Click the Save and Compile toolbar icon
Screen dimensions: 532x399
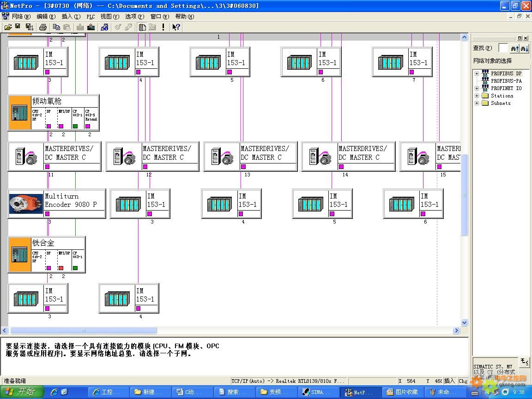point(30,27)
